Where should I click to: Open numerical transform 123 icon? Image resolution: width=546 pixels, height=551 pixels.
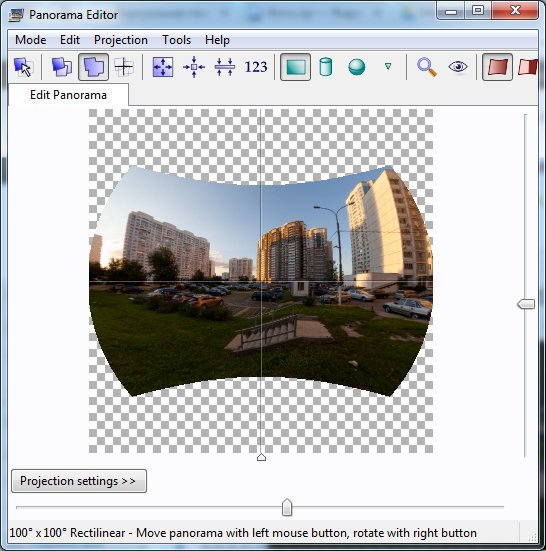(256, 67)
